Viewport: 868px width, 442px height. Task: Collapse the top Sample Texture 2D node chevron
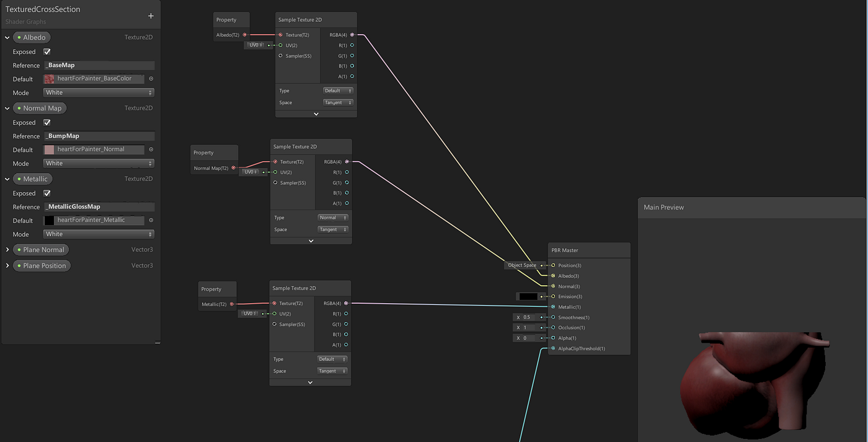(316, 114)
